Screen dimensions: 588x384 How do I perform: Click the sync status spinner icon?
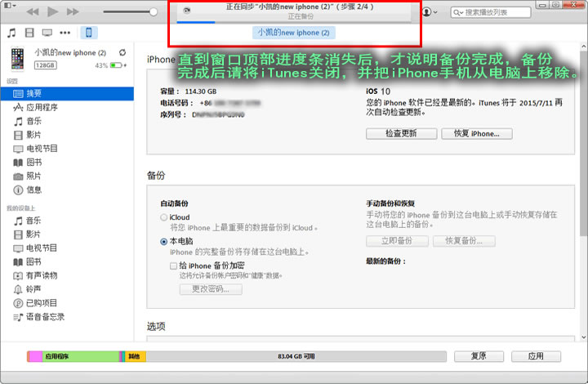(x=187, y=11)
